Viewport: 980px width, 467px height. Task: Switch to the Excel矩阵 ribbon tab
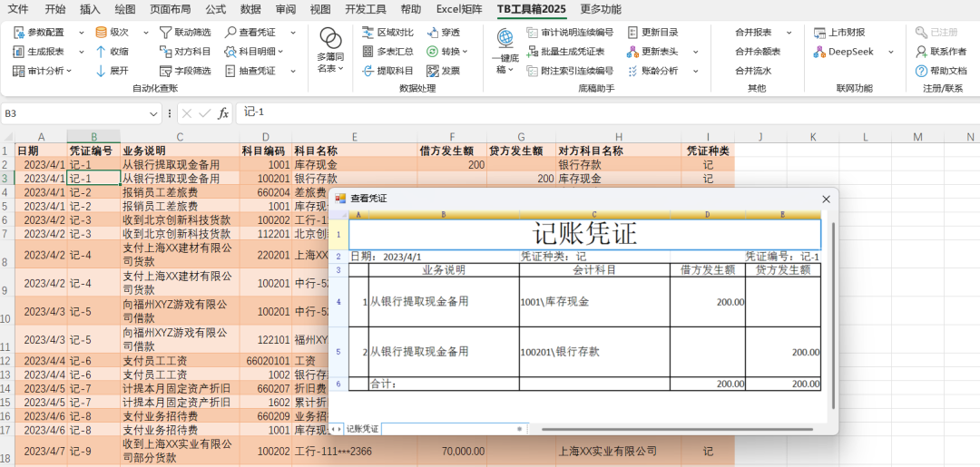[459, 9]
